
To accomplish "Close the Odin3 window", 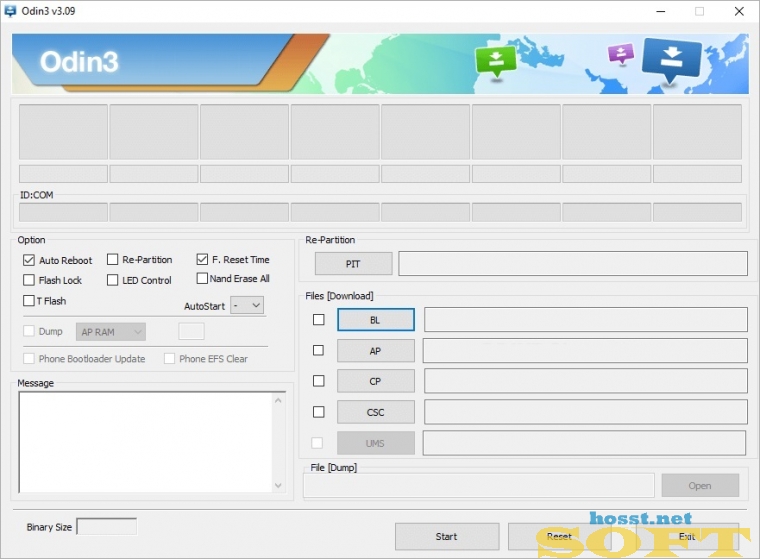I will tap(739, 11).
